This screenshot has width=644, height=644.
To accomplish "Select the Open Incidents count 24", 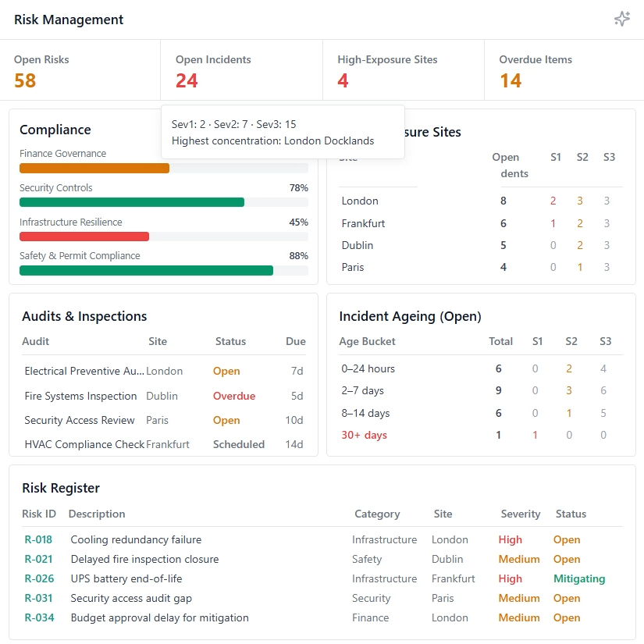I will tap(187, 80).
